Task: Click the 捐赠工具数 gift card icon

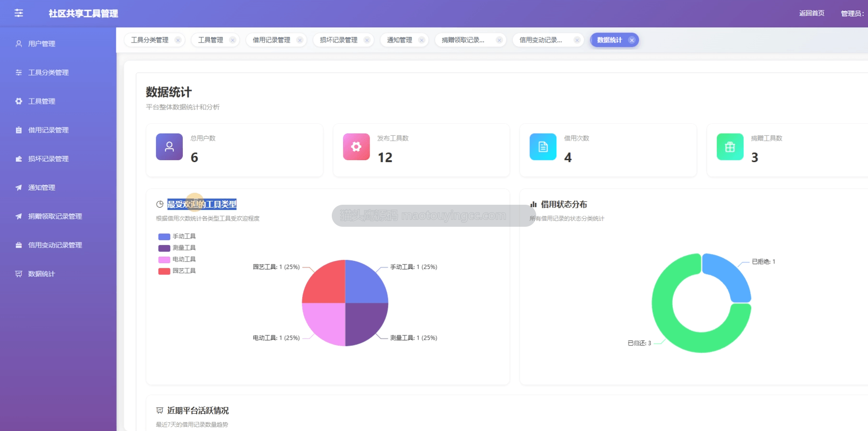Action: [x=730, y=147]
